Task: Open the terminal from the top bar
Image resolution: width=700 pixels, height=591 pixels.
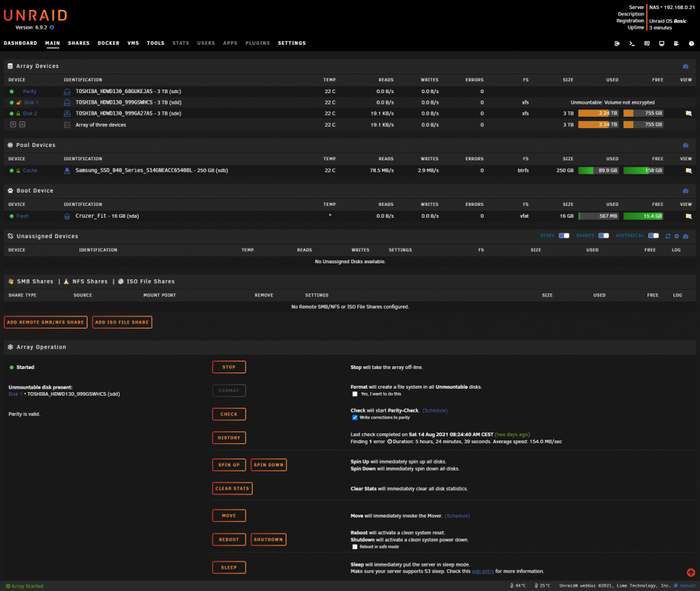Action: coord(631,43)
